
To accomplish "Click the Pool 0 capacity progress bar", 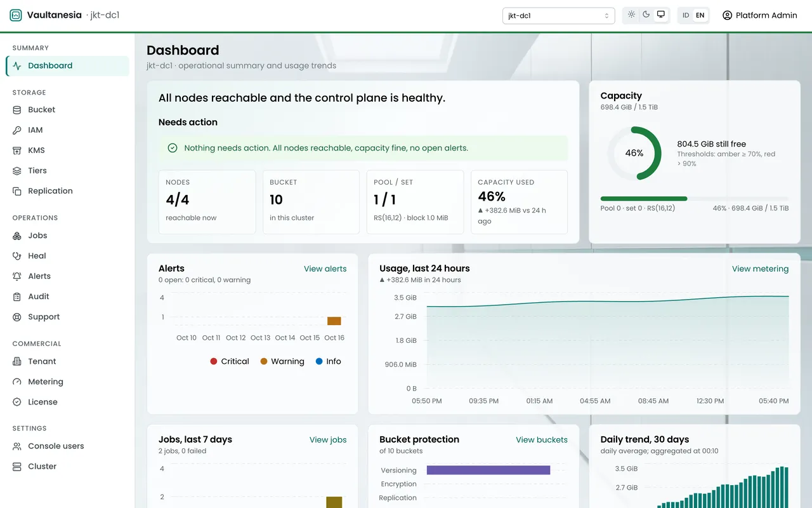I will click(695, 198).
